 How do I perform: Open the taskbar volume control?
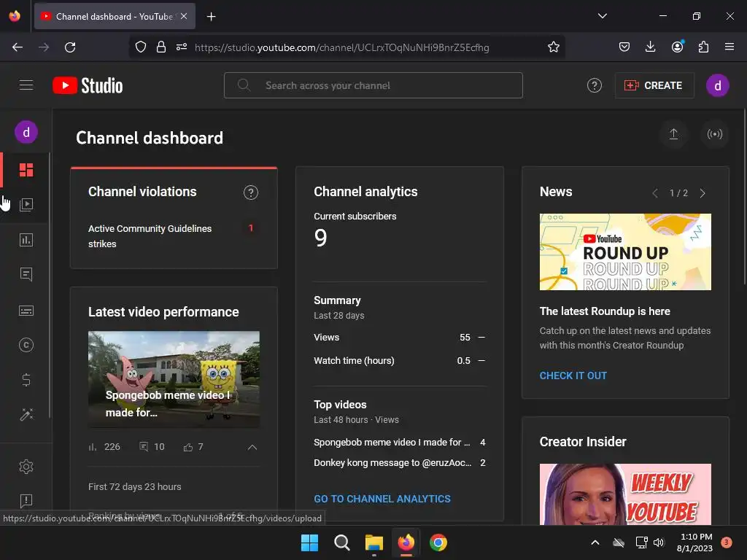[x=659, y=542]
